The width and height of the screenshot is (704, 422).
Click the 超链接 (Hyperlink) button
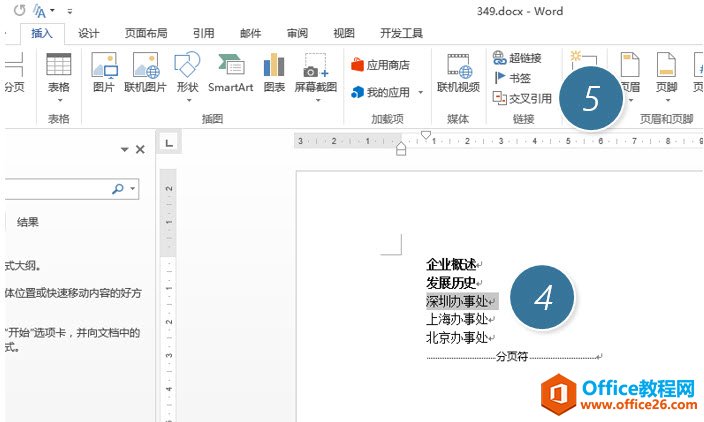click(x=516, y=58)
